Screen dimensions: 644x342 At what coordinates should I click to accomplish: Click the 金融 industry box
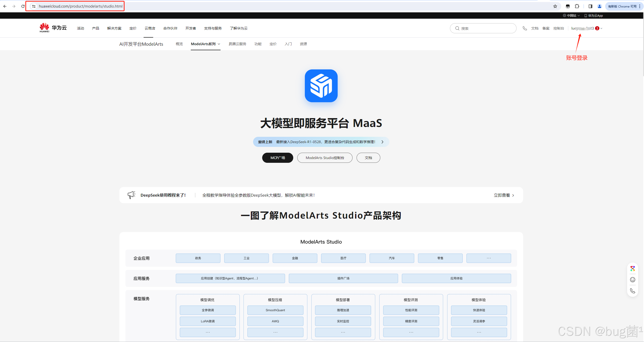295,258
